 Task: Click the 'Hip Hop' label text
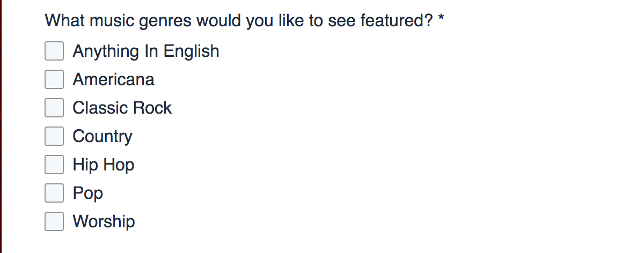click(103, 165)
